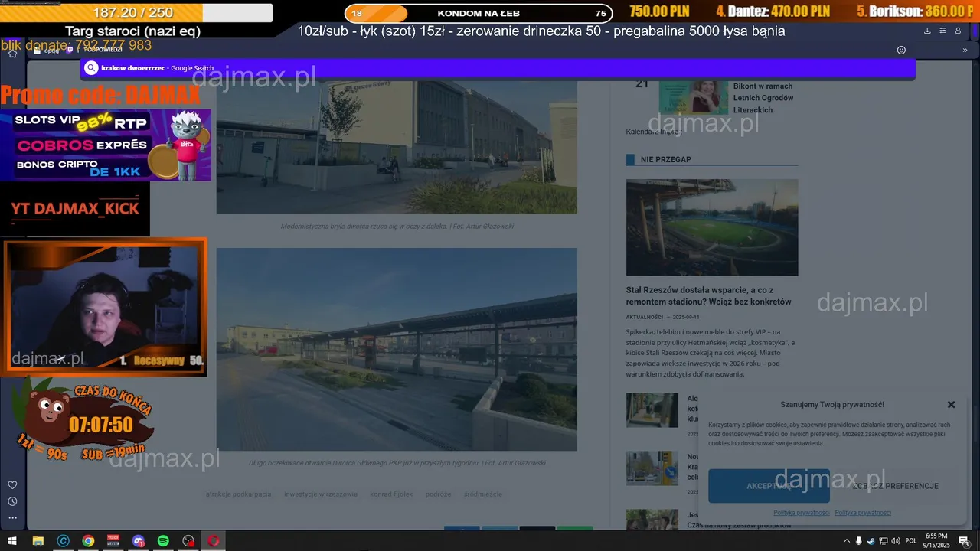Click the Blitz slots promo banner

106,145
